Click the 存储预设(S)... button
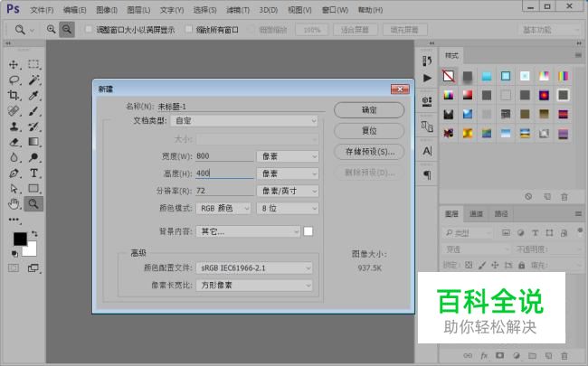 click(369, 151)
